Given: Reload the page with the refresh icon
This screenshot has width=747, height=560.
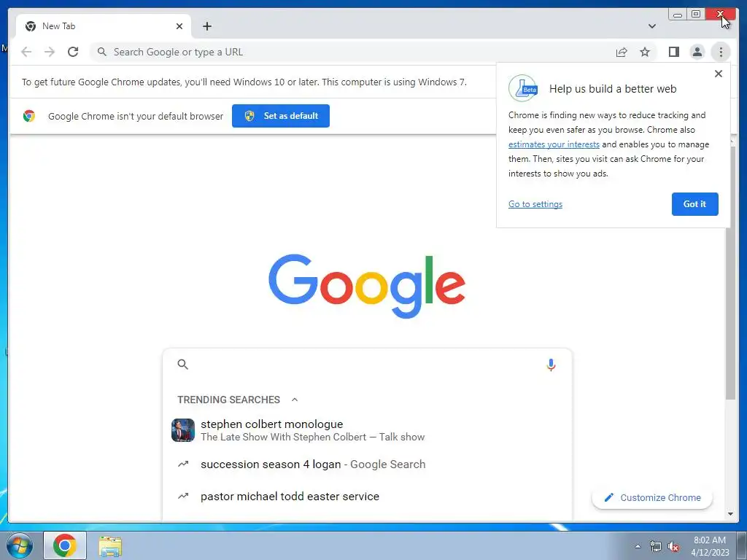Looking at the screenshot, I should [73, 52].
